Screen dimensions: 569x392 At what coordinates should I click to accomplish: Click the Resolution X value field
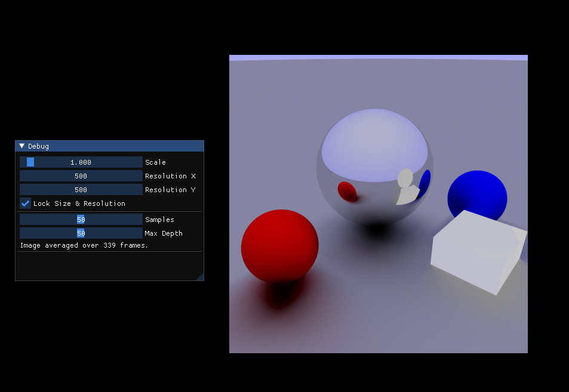coord(81,175)
